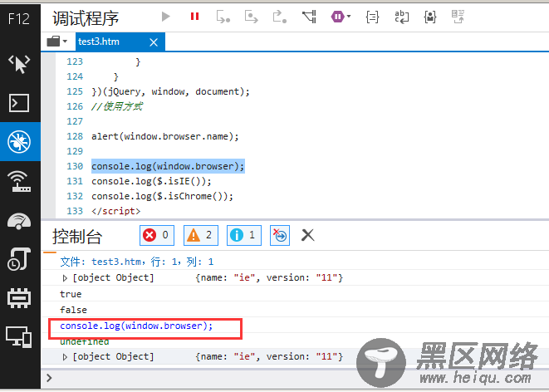
Task: Click line number 125
Action: click(x=75, y=91)
